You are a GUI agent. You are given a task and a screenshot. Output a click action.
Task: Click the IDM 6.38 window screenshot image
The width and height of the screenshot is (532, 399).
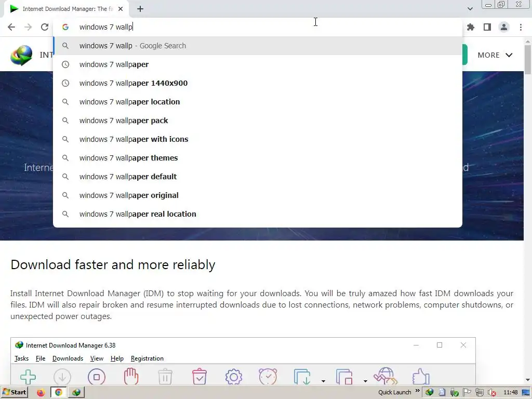(x=243, y=361)
